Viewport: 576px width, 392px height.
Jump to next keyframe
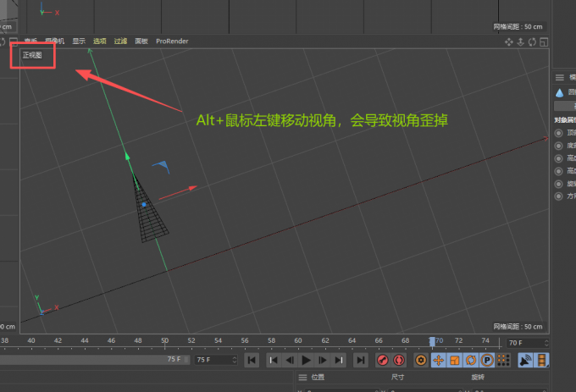[x=339, y=360]
